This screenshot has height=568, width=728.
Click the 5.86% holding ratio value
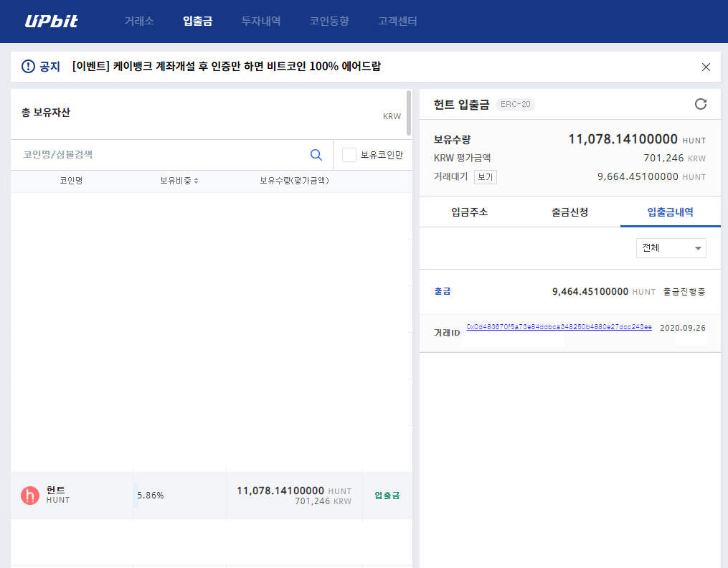[x=151, y=496]
